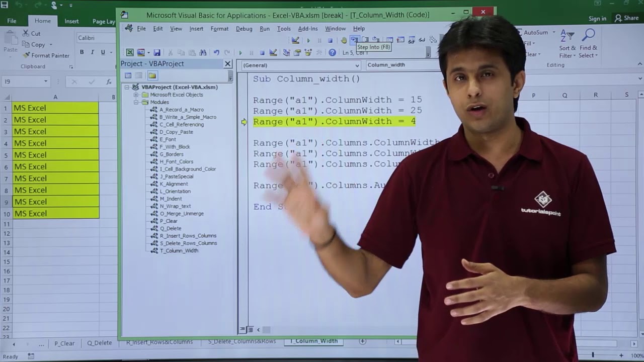Open the Find & Select dropdown

click(588, 44)
